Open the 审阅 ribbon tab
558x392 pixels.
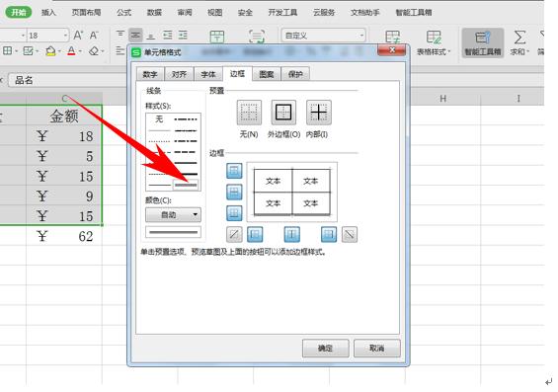point(185,13)
